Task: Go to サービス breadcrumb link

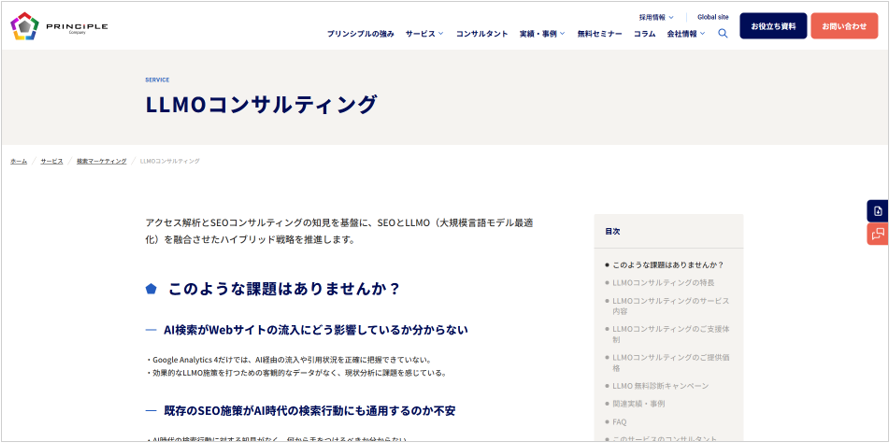Action: point(52,161)
